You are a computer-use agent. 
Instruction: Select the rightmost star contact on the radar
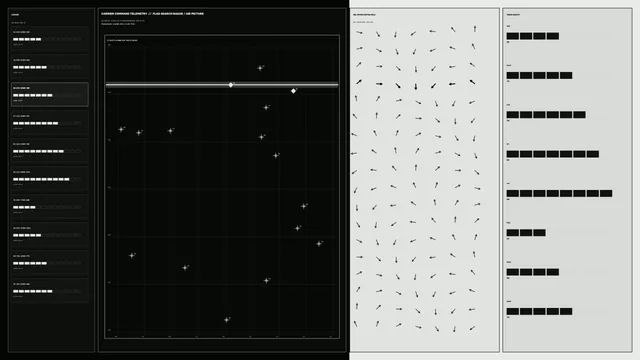coord(319,244)
